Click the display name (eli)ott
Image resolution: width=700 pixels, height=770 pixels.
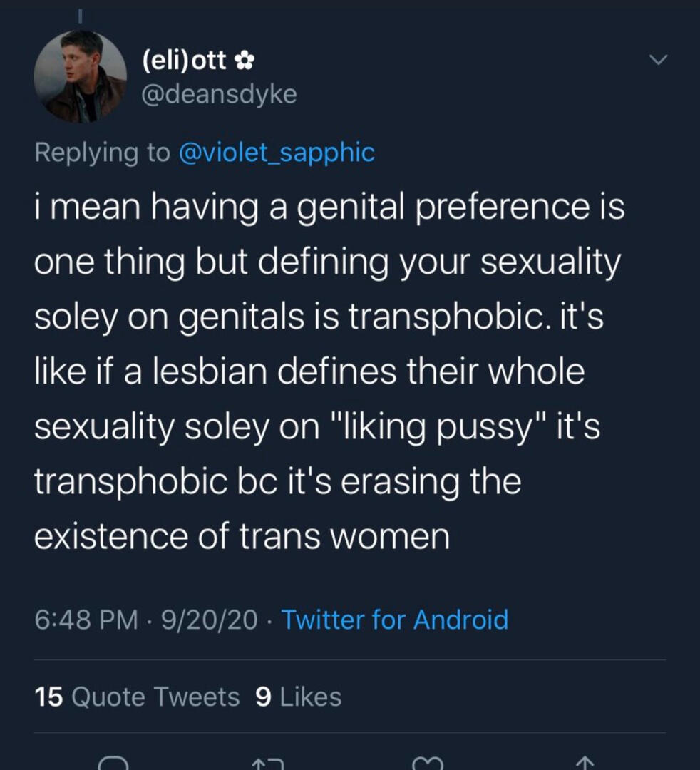click(185, 62)
